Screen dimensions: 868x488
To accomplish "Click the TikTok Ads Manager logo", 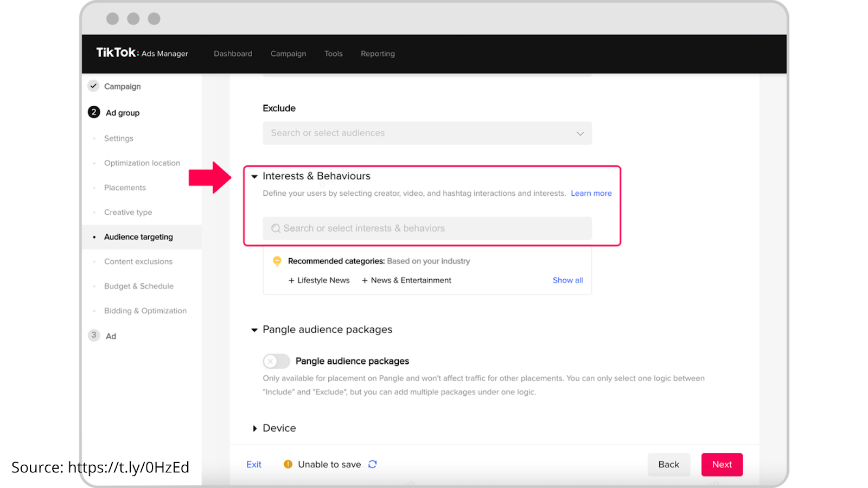I will click(142, 53).
